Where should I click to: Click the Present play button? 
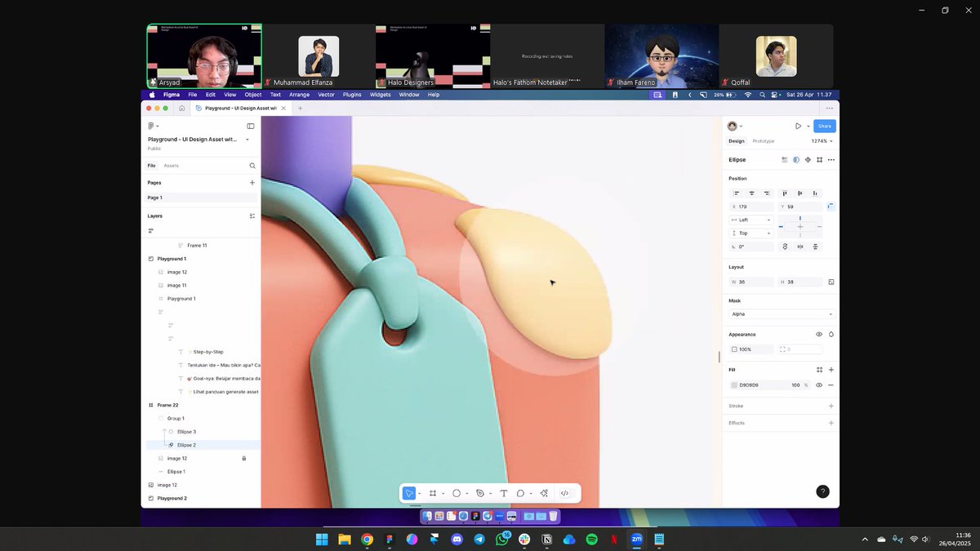pyautogui.click(x=800, y=125)
